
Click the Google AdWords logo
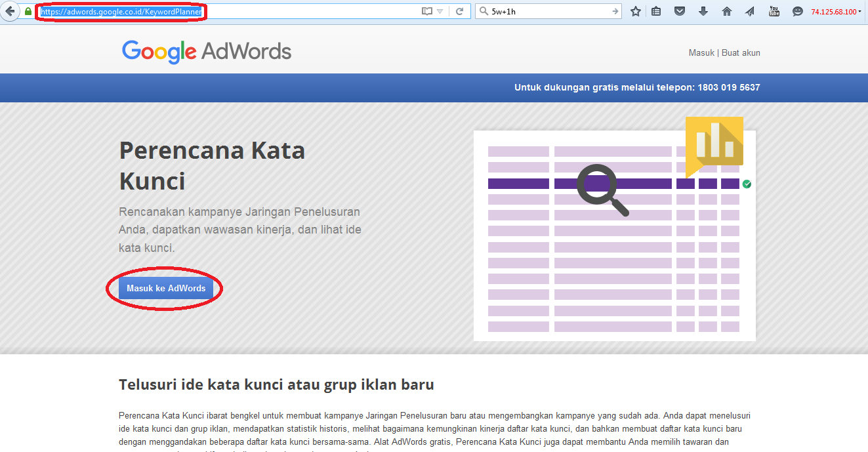[207, 52]
